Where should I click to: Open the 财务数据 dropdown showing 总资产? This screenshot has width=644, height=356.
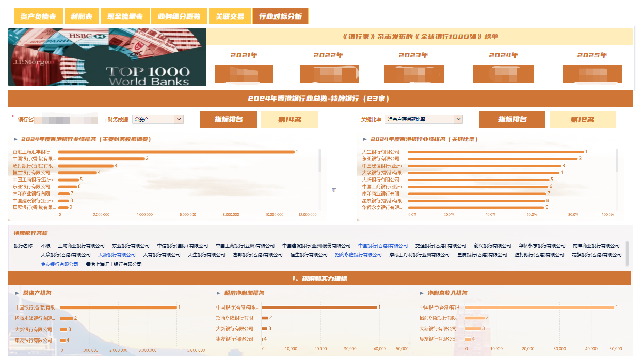click(157, 119)
